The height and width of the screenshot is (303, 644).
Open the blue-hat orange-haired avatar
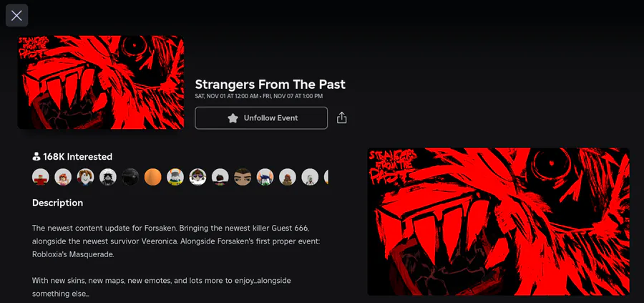(265, 177)
